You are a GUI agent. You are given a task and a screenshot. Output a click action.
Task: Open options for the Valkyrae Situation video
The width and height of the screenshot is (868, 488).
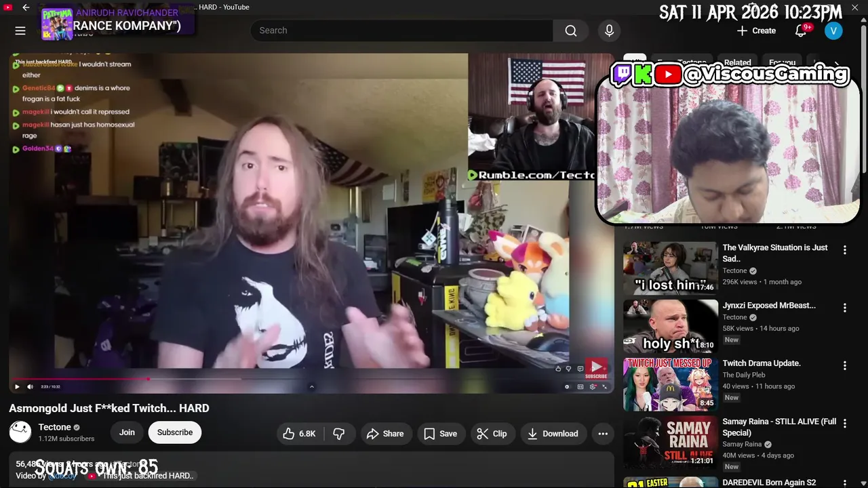click(x=845, y=250)
